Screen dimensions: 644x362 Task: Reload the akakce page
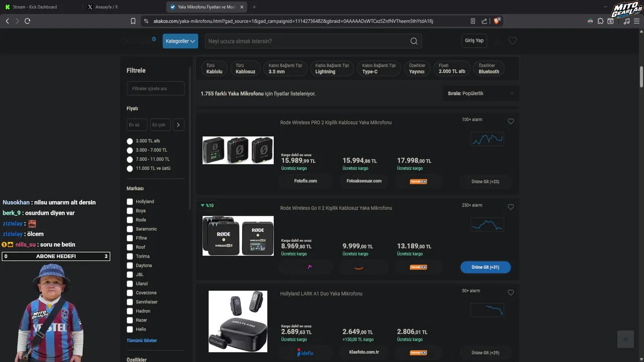coord(28,21)
